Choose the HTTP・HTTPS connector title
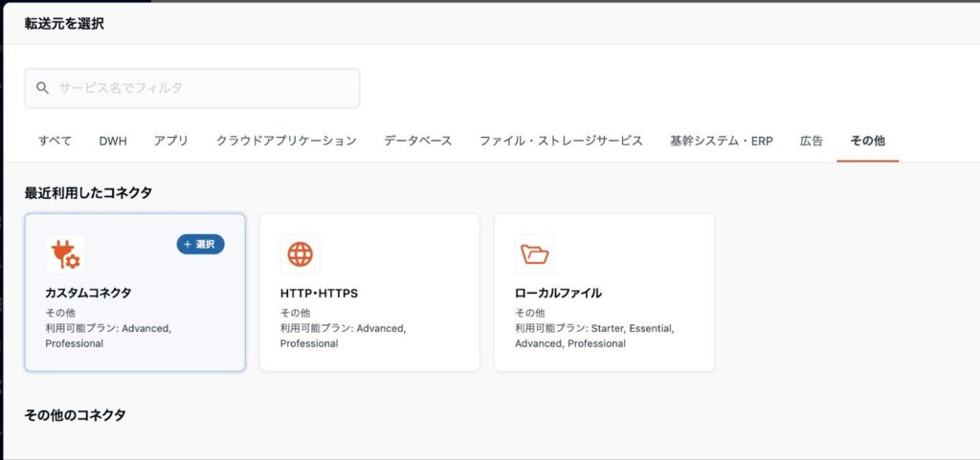 [x=319, y=293]
